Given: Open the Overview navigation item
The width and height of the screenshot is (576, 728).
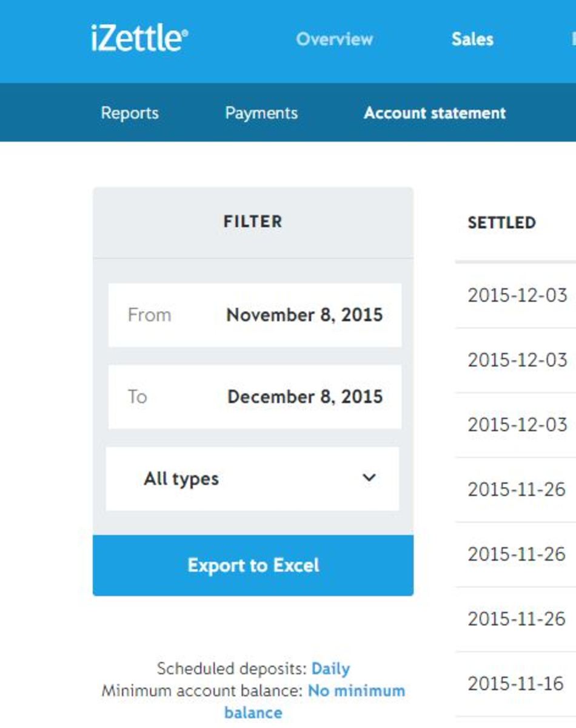Looking at the screenshot, I should point(334,39).
